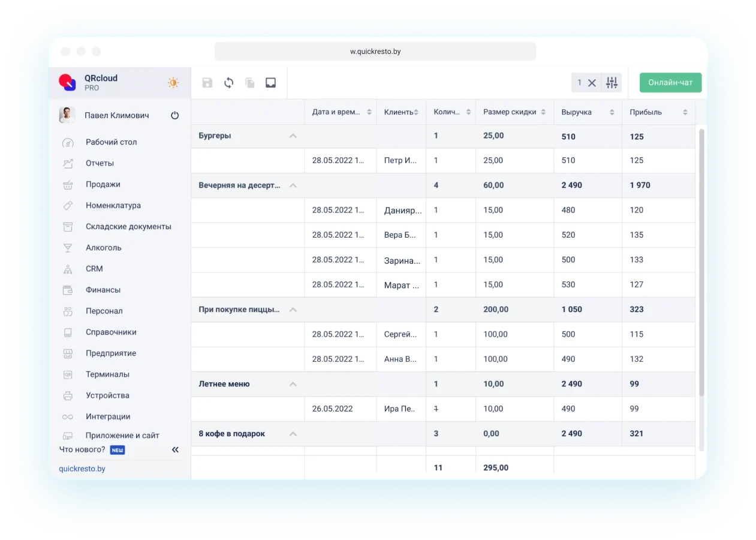
Task: Click the save floppy disk icon
Action: point(207,83)
